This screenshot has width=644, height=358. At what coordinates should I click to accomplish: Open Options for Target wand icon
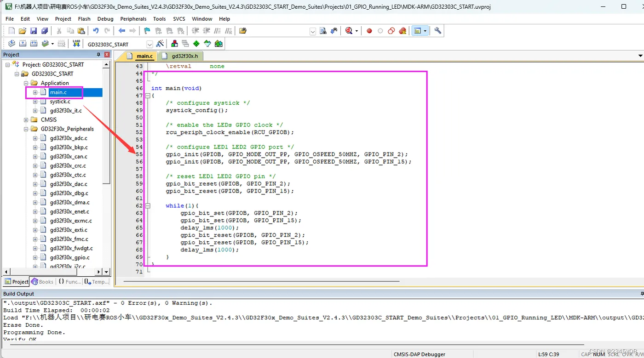[160, 44]
